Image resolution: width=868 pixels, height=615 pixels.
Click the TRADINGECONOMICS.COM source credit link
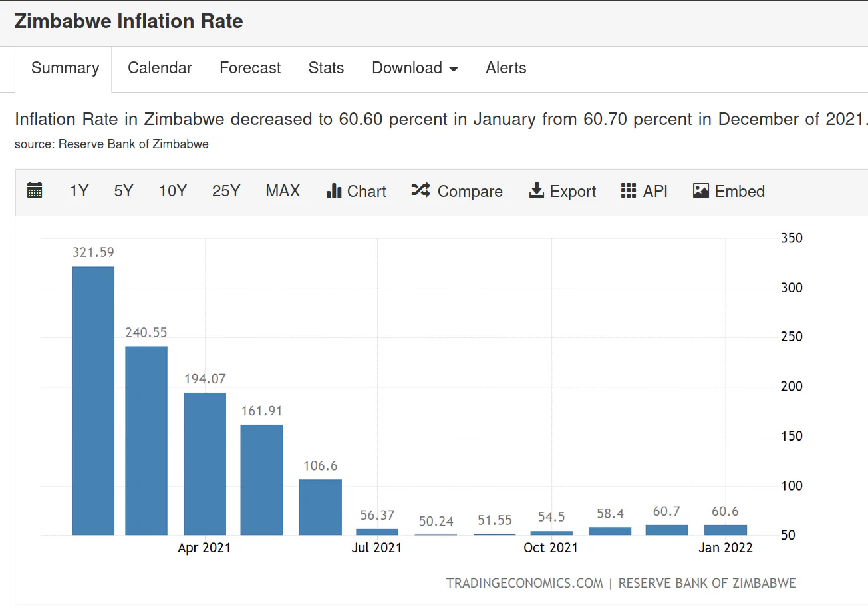click(525, 583)
